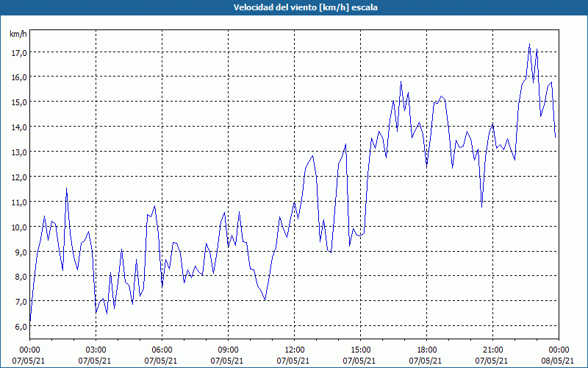
Task: Click the '06:00' time axis label
Action: [x=162, y=350]
